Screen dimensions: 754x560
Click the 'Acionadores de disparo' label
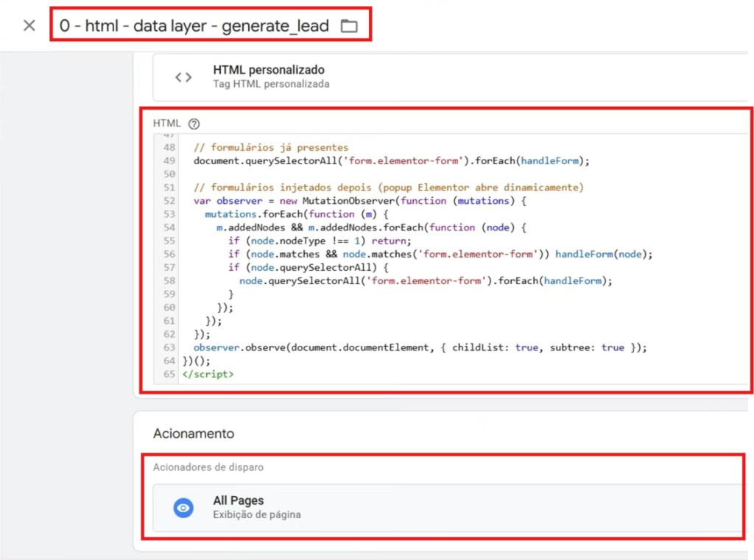click(208, 467)
